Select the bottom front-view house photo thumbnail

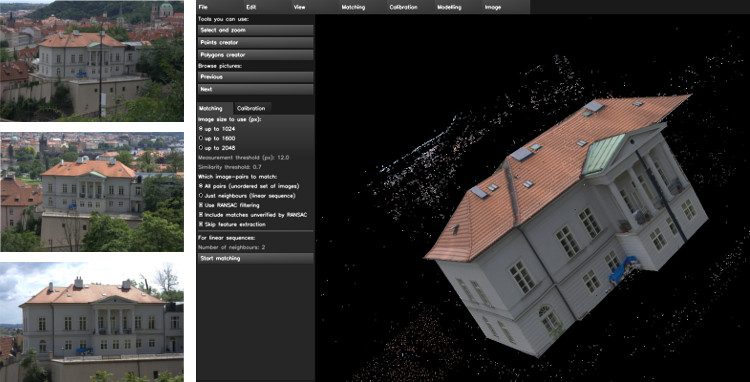(92, 322)
